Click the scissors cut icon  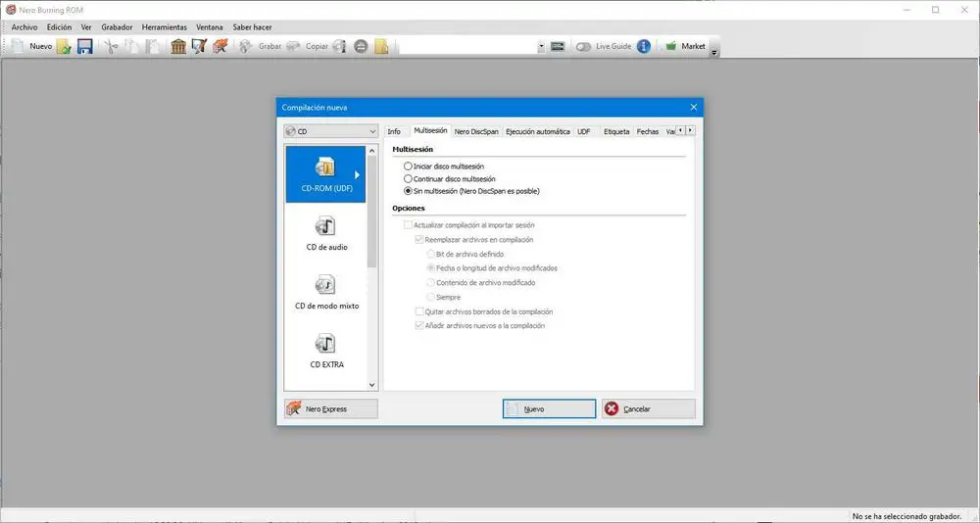(x=111, y=46)
